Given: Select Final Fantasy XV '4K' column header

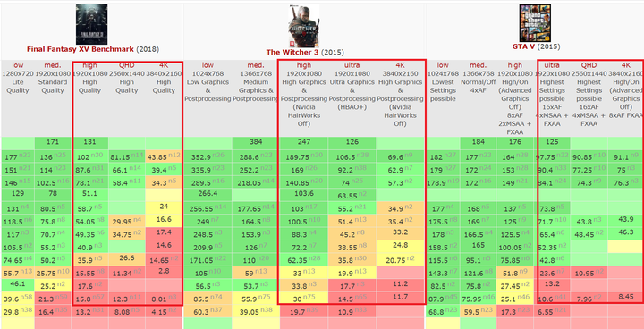Looking at the screenshot, I should (164, 65).
